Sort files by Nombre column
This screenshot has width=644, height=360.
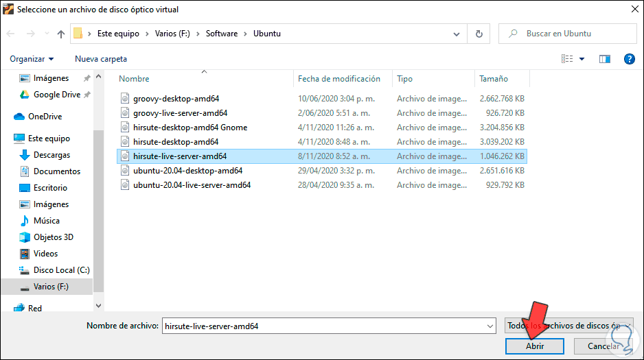pos(134,79)
